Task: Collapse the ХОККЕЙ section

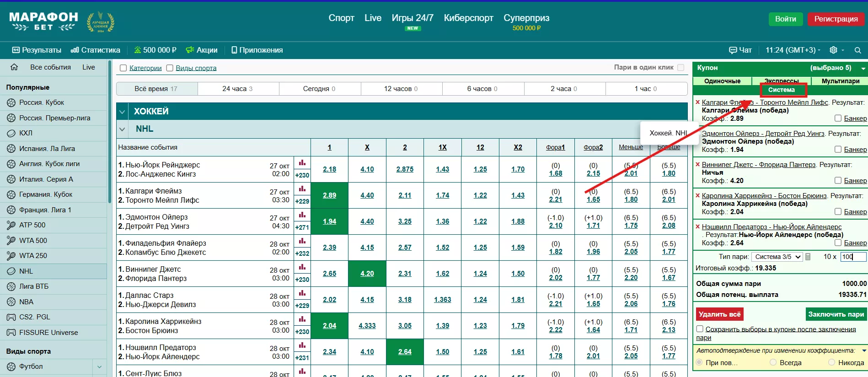Action: [x=122, y=111]
